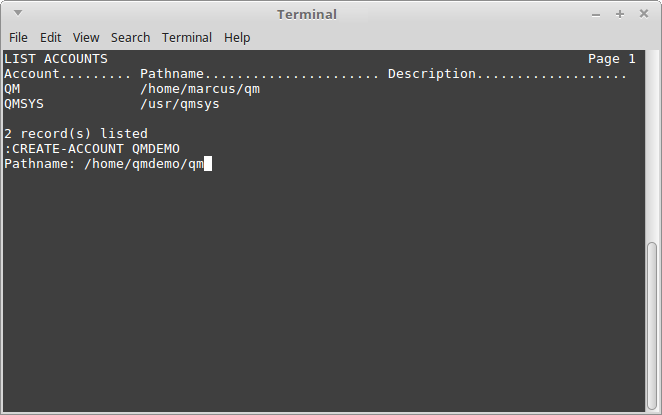Click the /usr/qmsys pathname text
This screenshot has height=415, width=662.
pyautogui.click(x=180, y=104)
